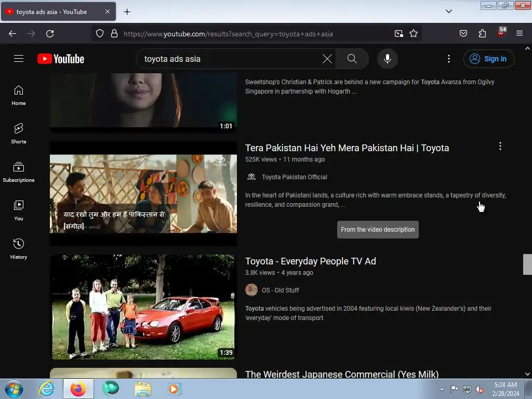Click the muted volume tray icon
This screenshot has width=532, height=399.
click(x=480, y=390)
